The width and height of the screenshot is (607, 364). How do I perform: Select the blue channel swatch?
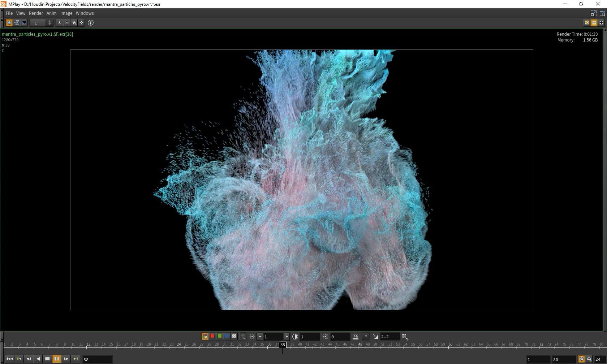pos(227,336)
